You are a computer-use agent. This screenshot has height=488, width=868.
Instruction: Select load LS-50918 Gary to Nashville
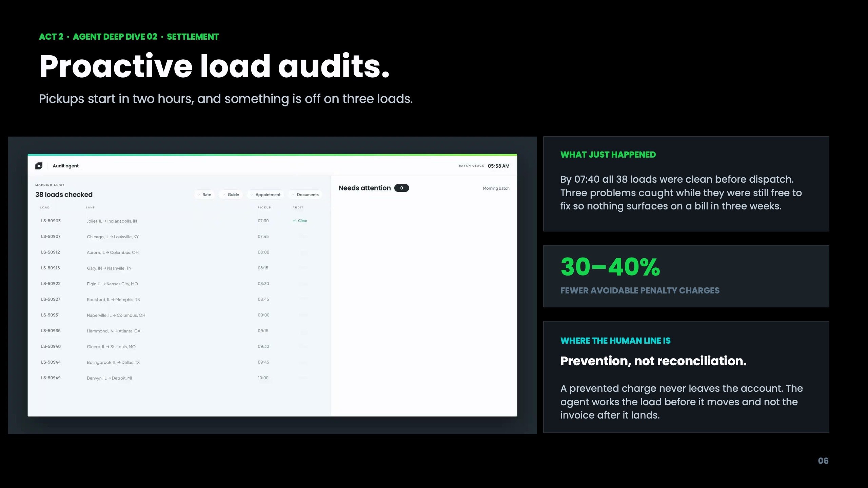click(179, 268)
